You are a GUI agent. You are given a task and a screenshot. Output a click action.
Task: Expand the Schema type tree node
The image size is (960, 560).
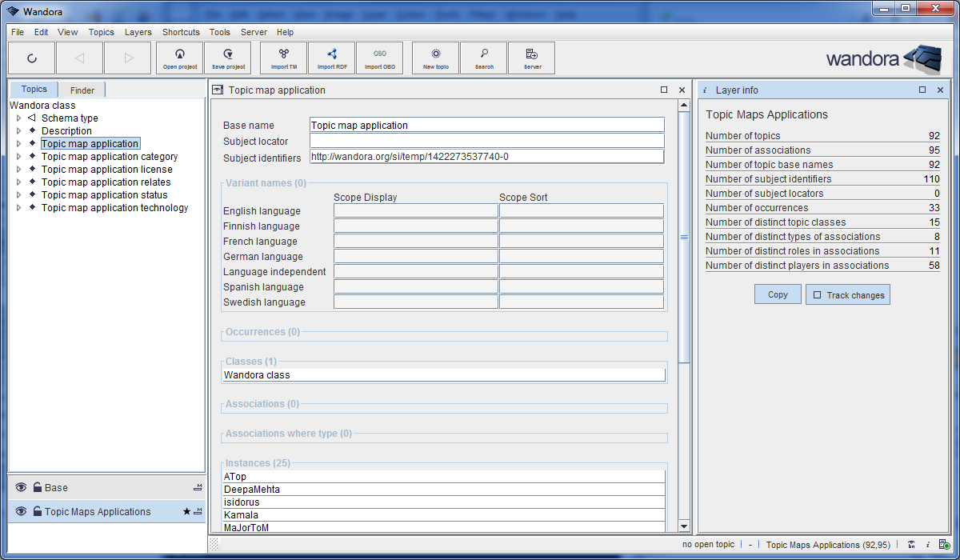pyautogui.click(x=18, y=118)
